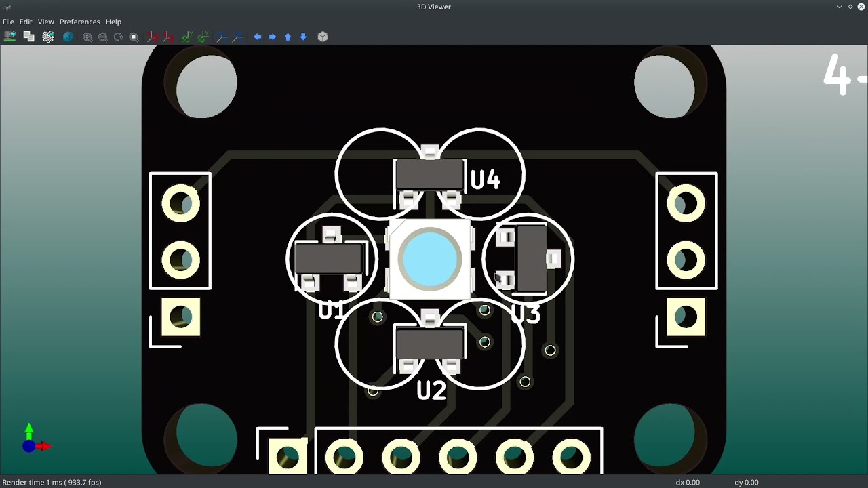This screenshot has height=488, width=868.
Task: Open display options gear icon
Action: click(x=48, y=37)
